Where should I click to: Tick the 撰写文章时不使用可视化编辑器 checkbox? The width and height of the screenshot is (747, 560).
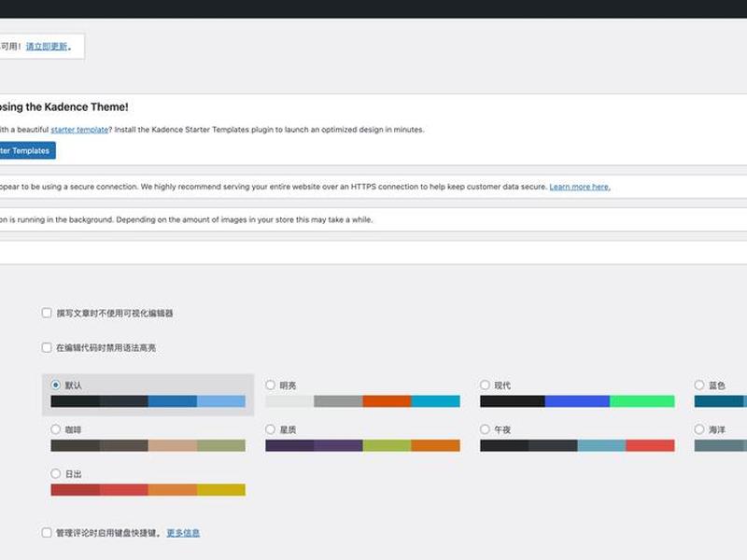click(47, 313)
